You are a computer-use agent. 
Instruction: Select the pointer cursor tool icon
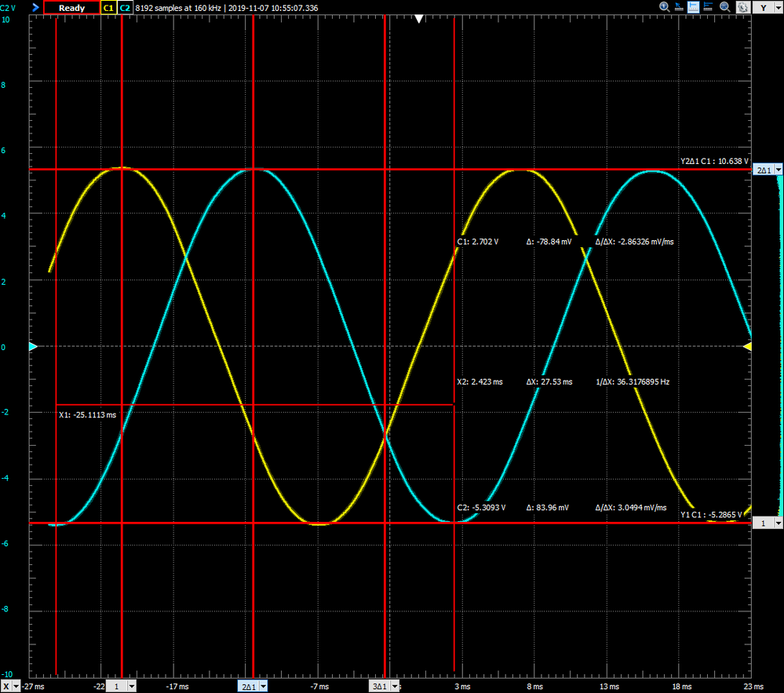click(x=679, y=7)
